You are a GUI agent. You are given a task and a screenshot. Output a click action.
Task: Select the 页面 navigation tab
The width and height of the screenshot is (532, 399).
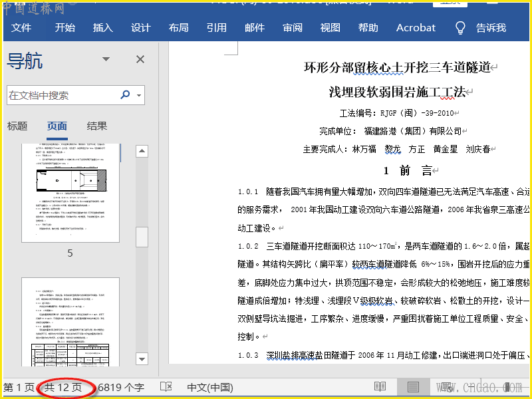pos(57,126)
